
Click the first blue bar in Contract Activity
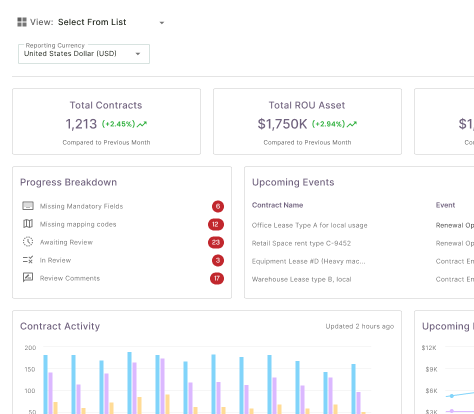(x=45, y=384)
